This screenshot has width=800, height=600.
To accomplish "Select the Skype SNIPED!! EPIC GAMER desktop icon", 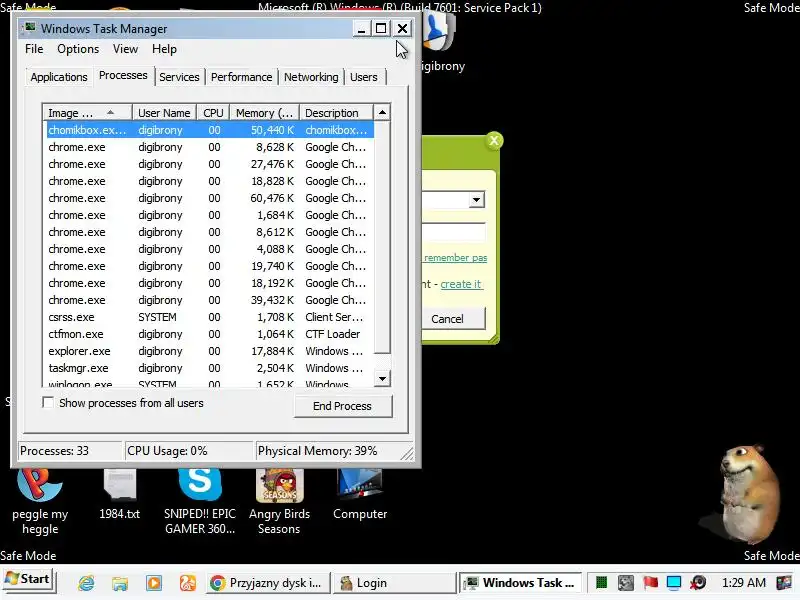I will [x=199, y=502].
